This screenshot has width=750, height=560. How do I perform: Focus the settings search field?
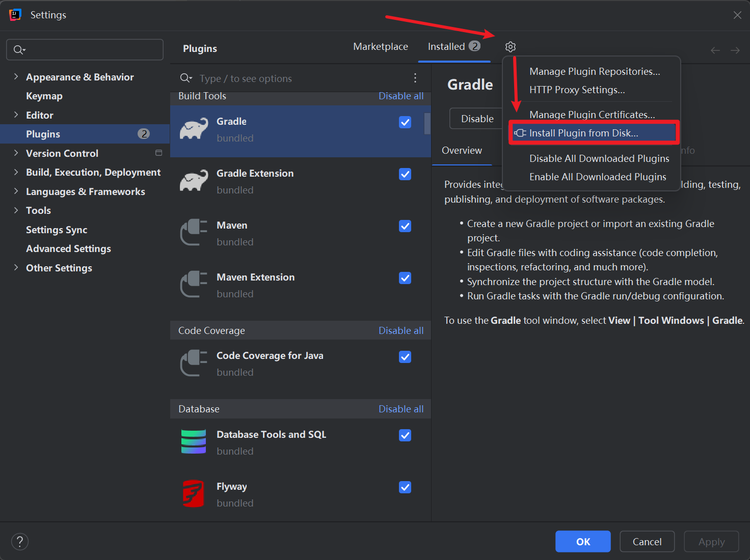85,50
